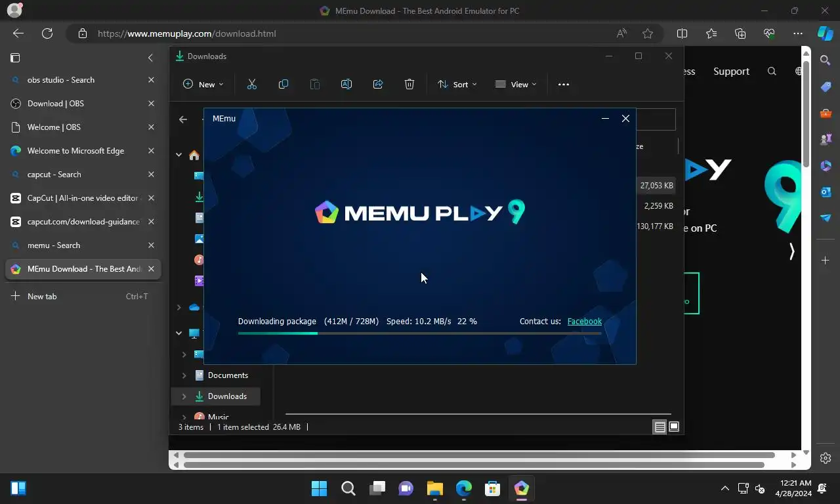Close the Welcome | OBS tab
Viewport: 840px width, 504px height.
click(x=151, y=127)
